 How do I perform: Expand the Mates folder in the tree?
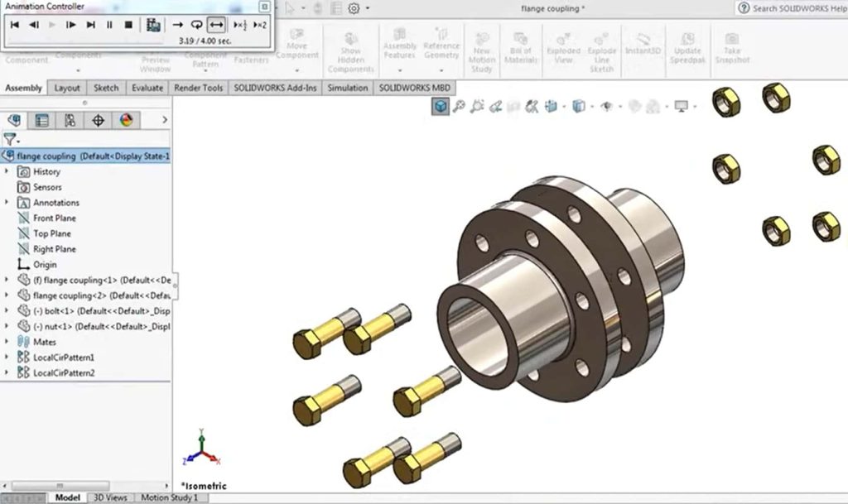tap(7, 342)
